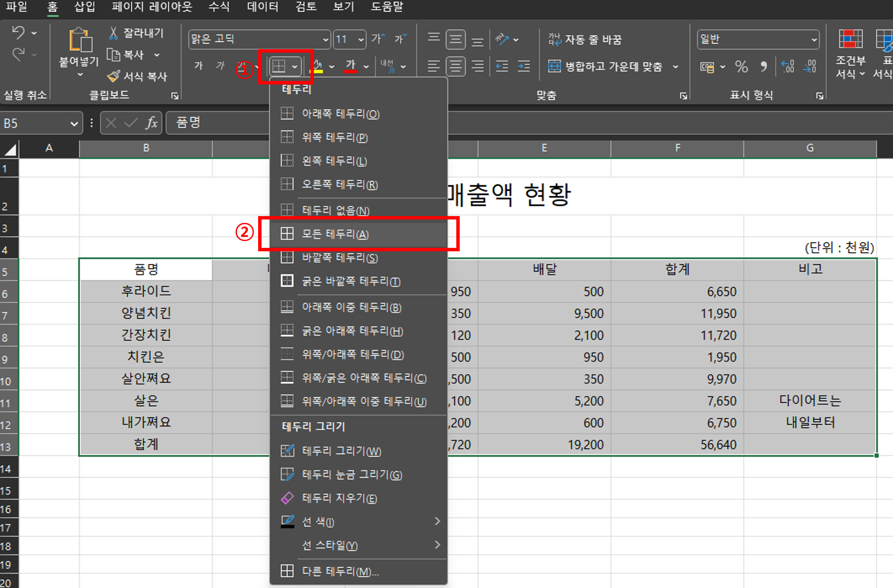This screenshot has height=588, width=893.
Task: Open the number format dropdown (일반)
Action: (x=814, y=39)
